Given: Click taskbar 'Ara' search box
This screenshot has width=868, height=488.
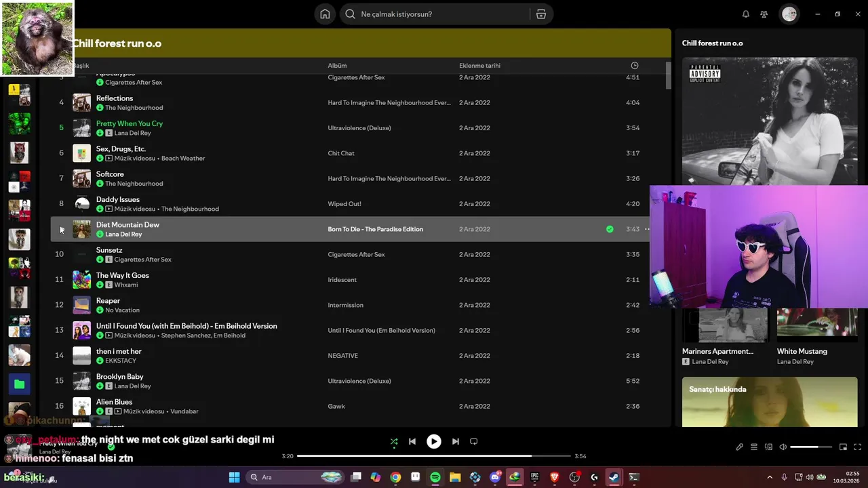Looking at the screenshot, I should click(x=296, y=477).
